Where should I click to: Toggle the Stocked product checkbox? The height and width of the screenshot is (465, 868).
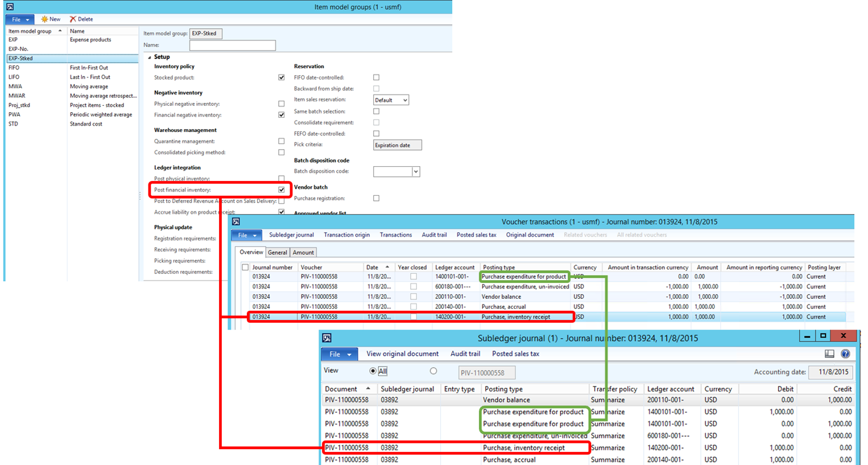pos(282,77)
